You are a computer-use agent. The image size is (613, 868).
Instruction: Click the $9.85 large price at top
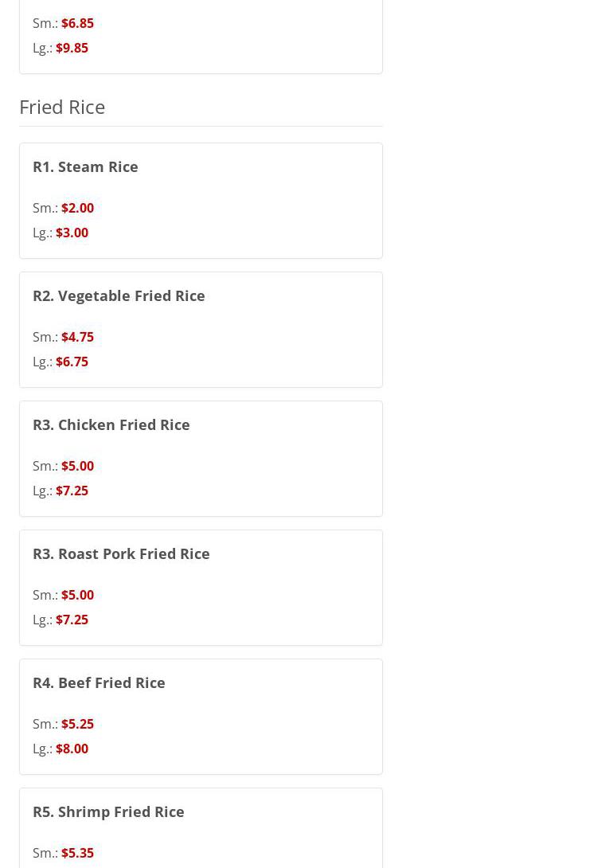tap(72, 48)
